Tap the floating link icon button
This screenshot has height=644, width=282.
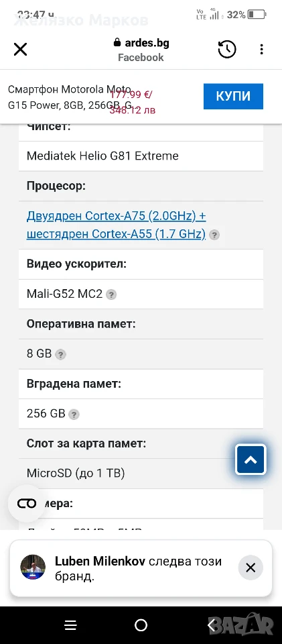click(27, 504)
